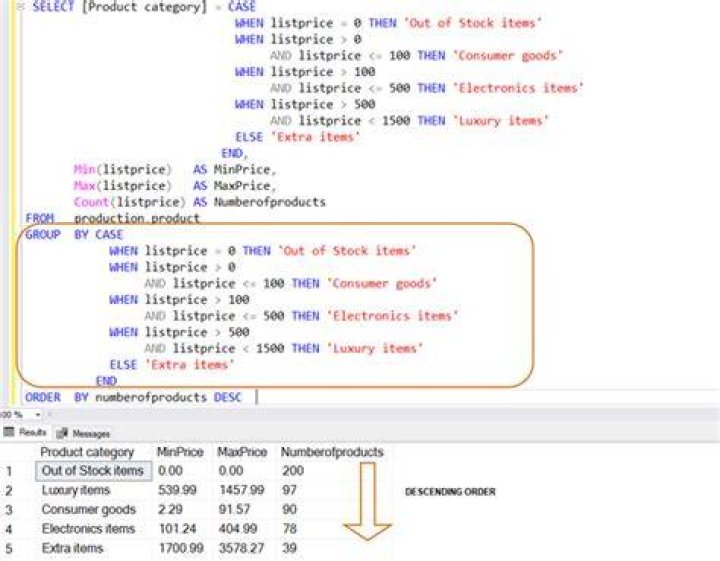720x561 pixels.
Task: Place cursor on the FROM production.product line
Action: [x=113, y=219]
